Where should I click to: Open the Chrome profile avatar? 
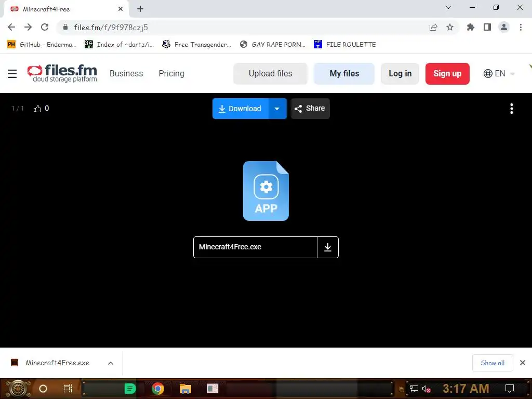(504, 27)
